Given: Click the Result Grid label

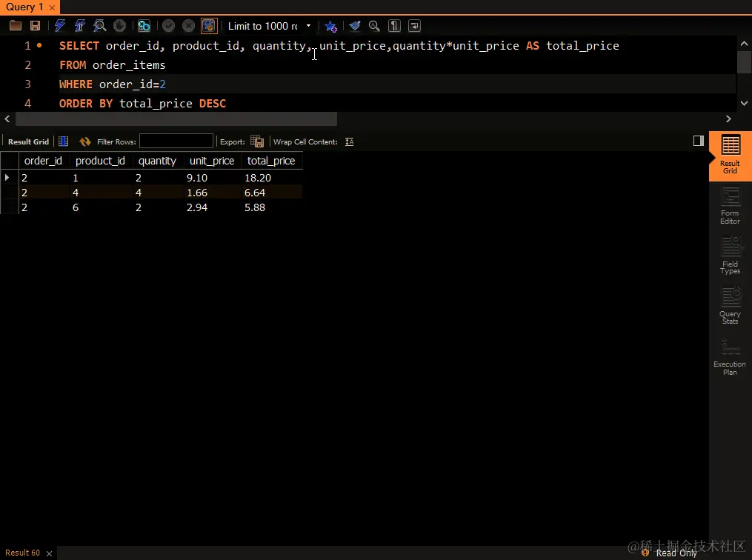Looking at the screenshot, I should point(28,142).
